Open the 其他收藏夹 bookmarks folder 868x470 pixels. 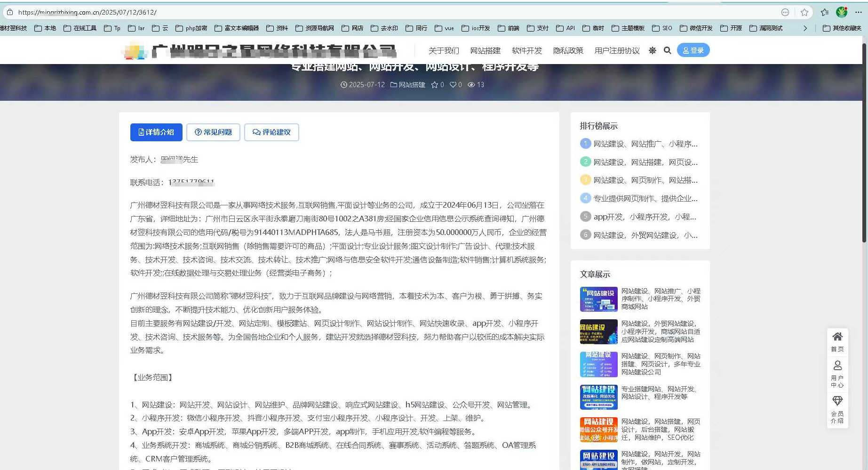[x=842, y=28]
